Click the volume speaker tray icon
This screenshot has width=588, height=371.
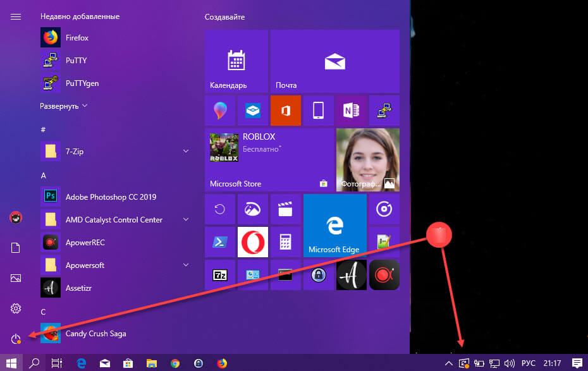[x=509, y=363]
